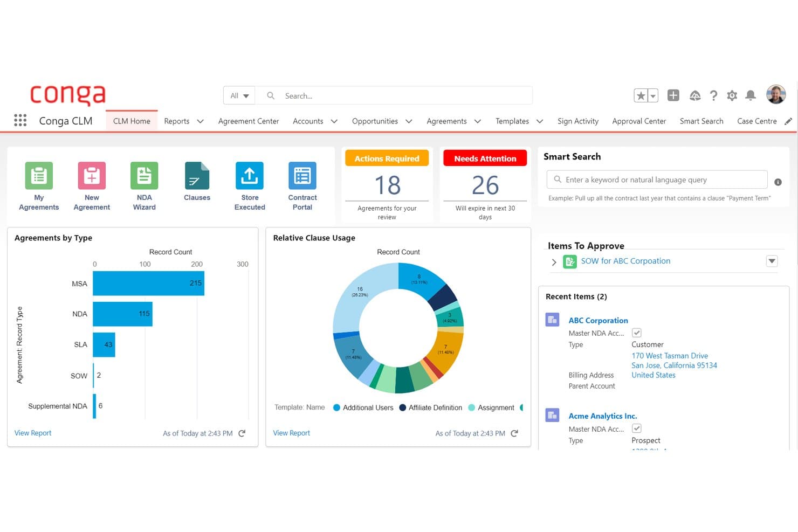Expand the Opportunities tab dropdown arrow
Screen dimensions: 798x532
[409, 121]
